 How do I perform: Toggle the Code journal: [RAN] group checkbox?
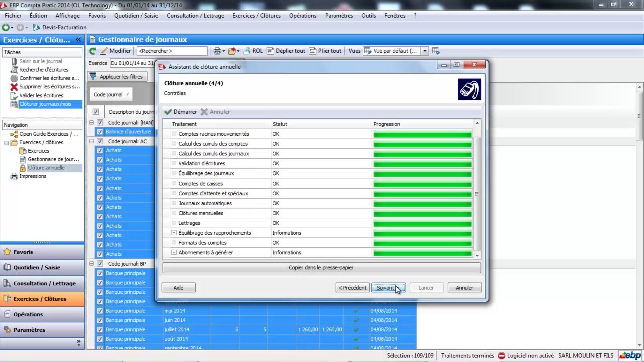pos(100,122)
